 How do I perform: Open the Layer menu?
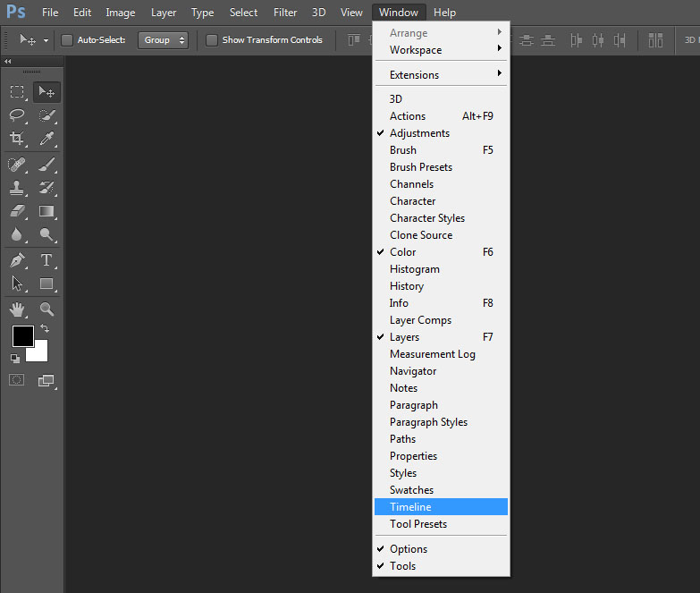coord(164,13)
